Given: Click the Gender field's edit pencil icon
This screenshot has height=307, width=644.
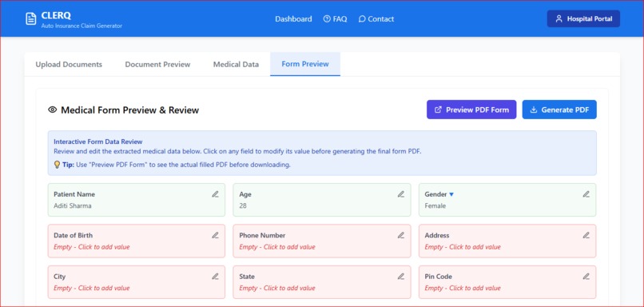Looking at the screenshot, I should pyautogui.click(x=586, y=194).
